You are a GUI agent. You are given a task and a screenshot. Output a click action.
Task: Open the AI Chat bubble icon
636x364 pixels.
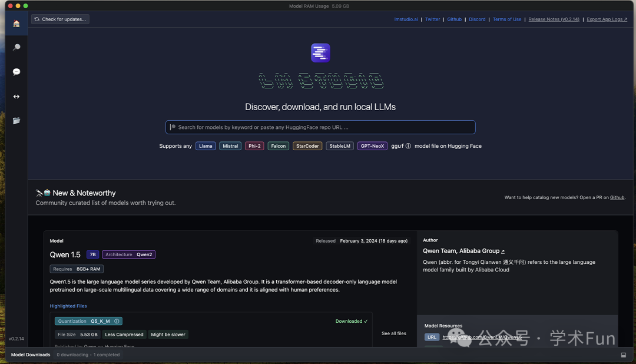click(16, 72)
